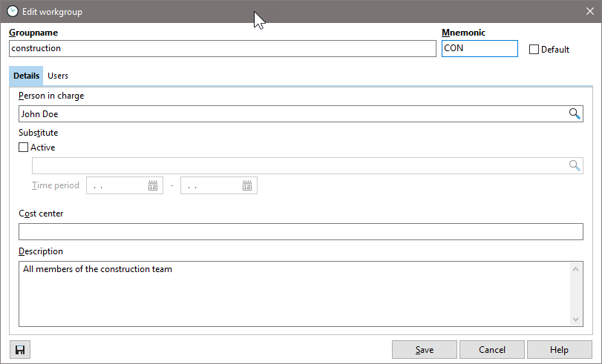Click the magnifier icon for Person in charge
The image size is (602, 364).
574,113
